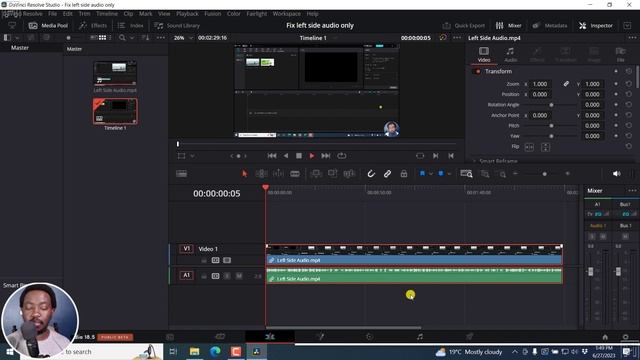640x360 pixels.
Task: Solo the A1 audio track S button
Action: 227,276
